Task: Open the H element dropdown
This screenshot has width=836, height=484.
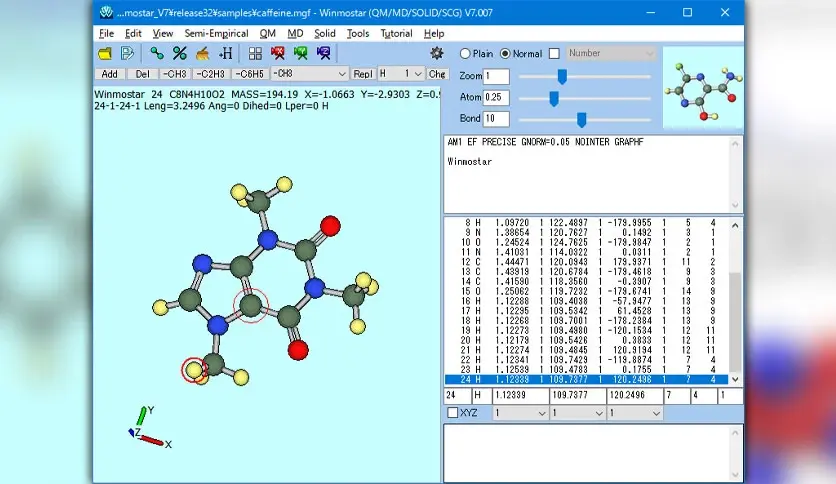Action: tap(401, 74)
